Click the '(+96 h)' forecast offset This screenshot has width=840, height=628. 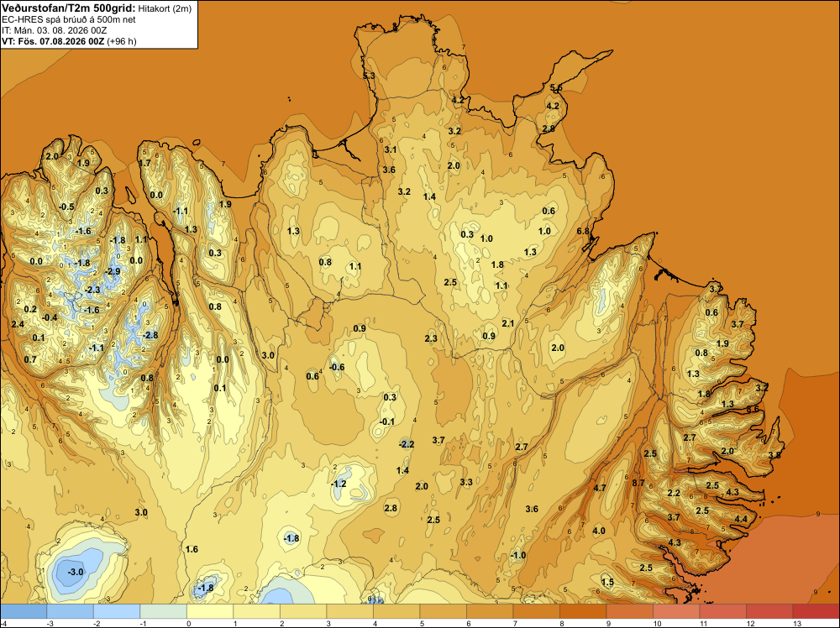[122, 41]
